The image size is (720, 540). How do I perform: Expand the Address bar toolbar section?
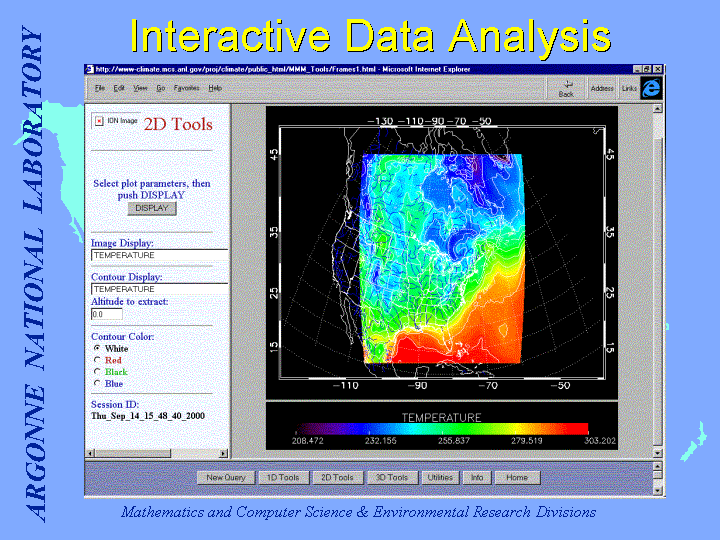click(602, 88)
